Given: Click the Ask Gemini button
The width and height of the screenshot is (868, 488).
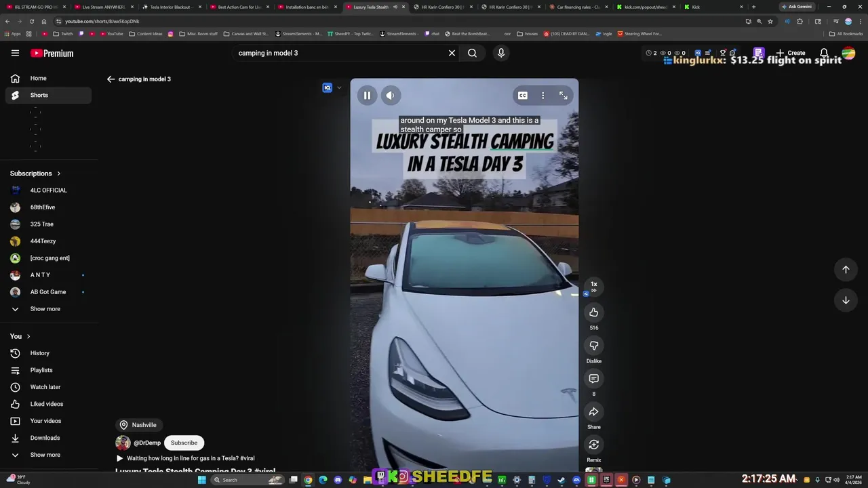Looking at the screenshot, I should coord(796,7).
